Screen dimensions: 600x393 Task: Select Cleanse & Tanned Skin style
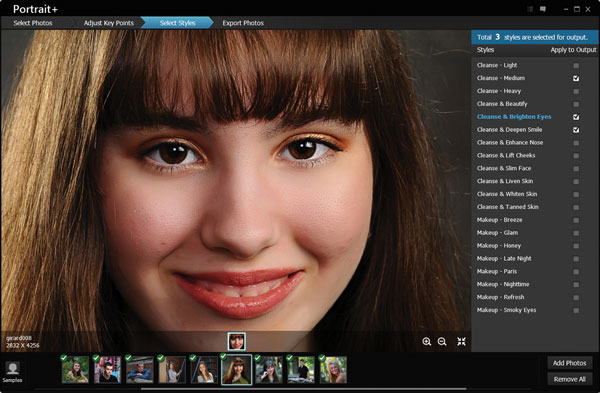(507, 207)
